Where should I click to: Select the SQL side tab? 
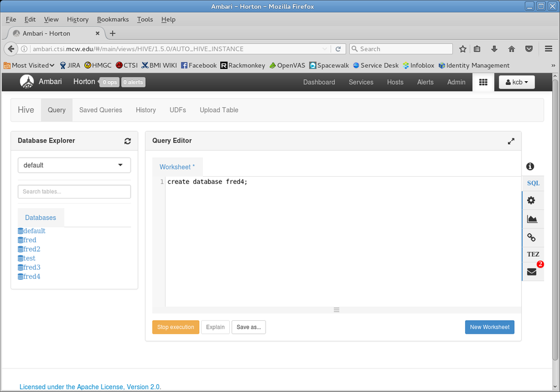point(533,183)
